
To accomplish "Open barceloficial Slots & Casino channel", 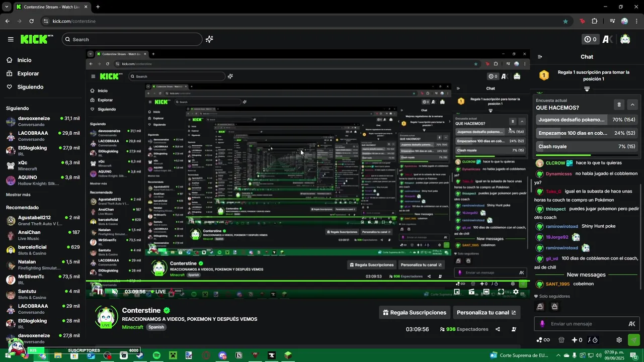I will 43,250.
